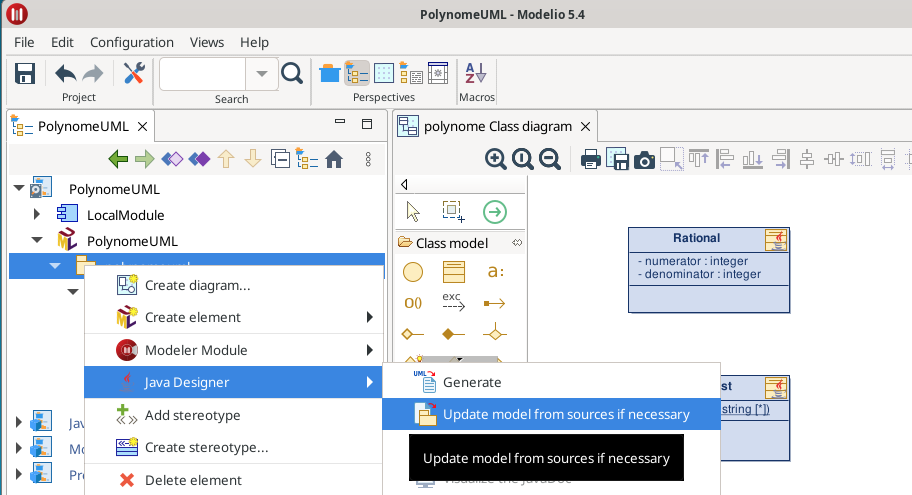Zoom out on the class diagram
The width and height of the screenshot is (912, 495).
click(x=549, y=159)
